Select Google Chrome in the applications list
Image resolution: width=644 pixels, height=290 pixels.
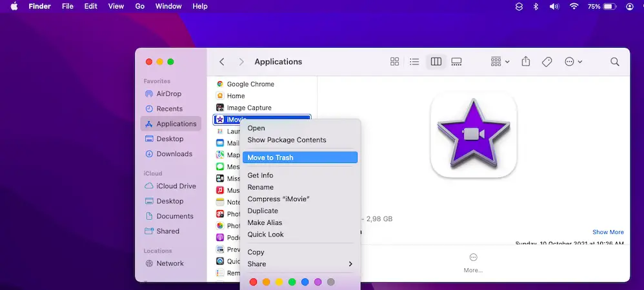pyautogui.click(x=250, y=84)
